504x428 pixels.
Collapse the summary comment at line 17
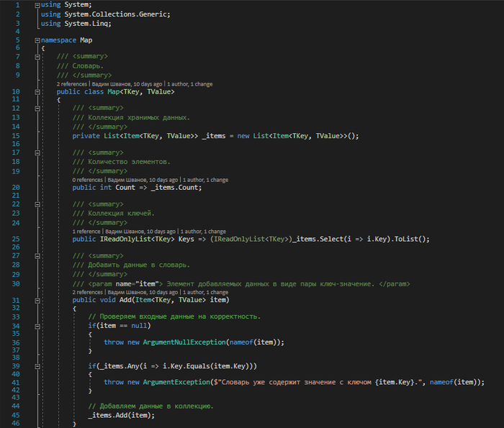[37, 152]
